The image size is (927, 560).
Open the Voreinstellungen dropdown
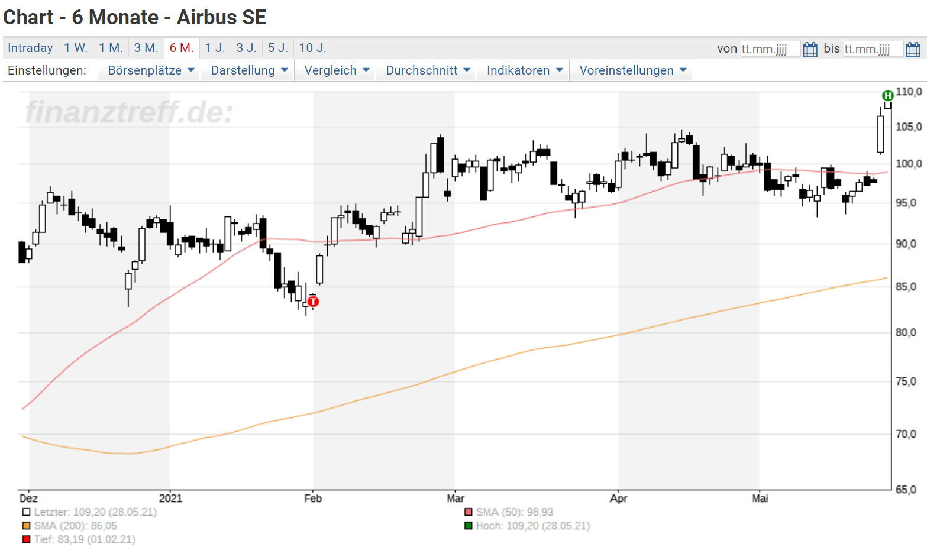(632, 70)
